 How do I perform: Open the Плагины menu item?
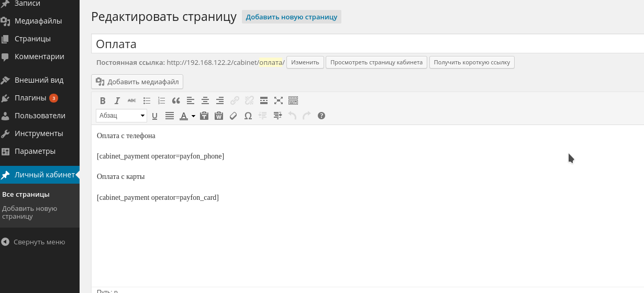pyautogui.click(x=30, y=98)
